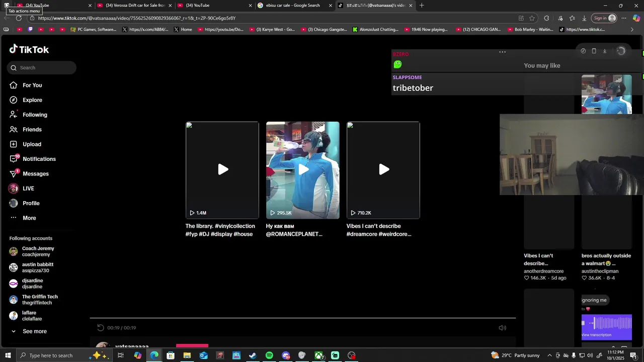
Task: Open anotherdreamcore recommended video creator
Action: point(544,271)
